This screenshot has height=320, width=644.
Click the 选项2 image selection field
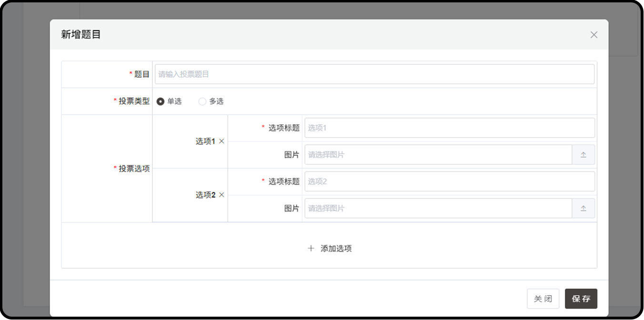point(438,208)
